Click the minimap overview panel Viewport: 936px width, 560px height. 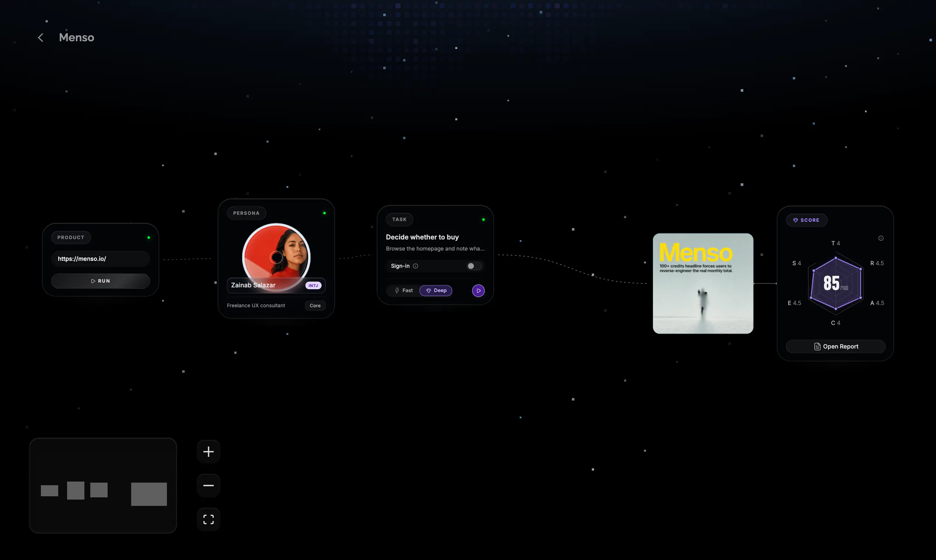(103, 485)
